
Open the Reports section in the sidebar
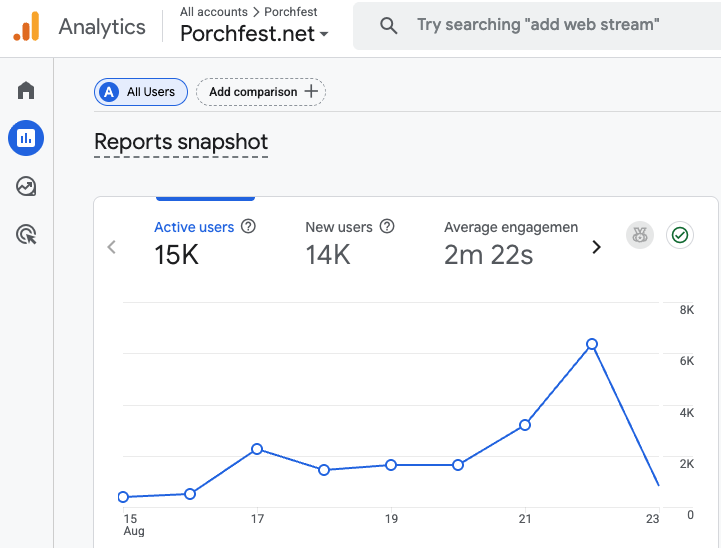point(26,138)
